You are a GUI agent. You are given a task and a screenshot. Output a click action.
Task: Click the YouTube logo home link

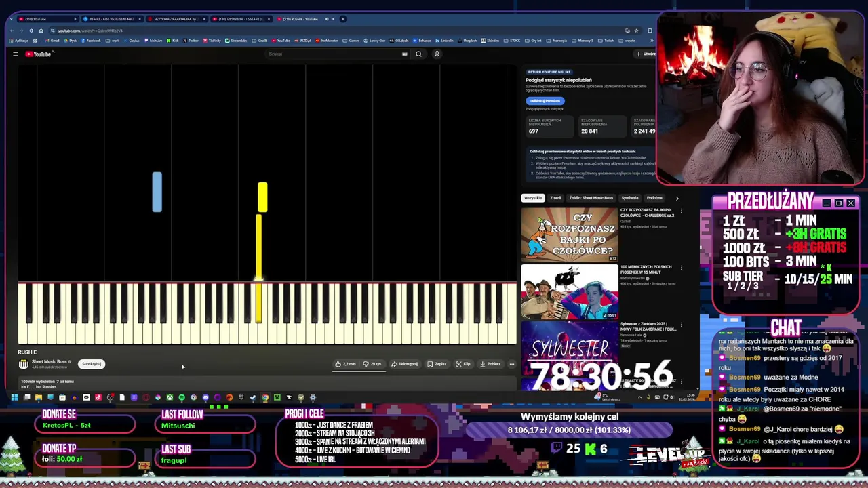click(38, 54)
